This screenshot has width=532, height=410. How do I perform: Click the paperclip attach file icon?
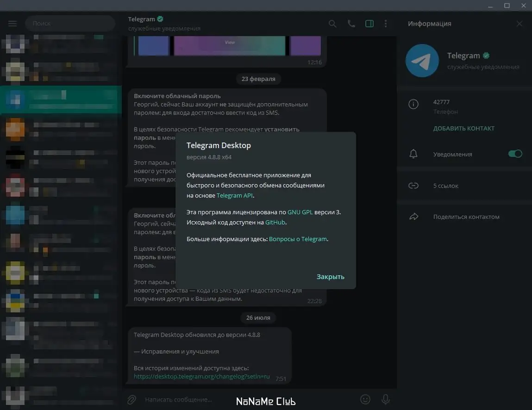click(x=131, y=399)
